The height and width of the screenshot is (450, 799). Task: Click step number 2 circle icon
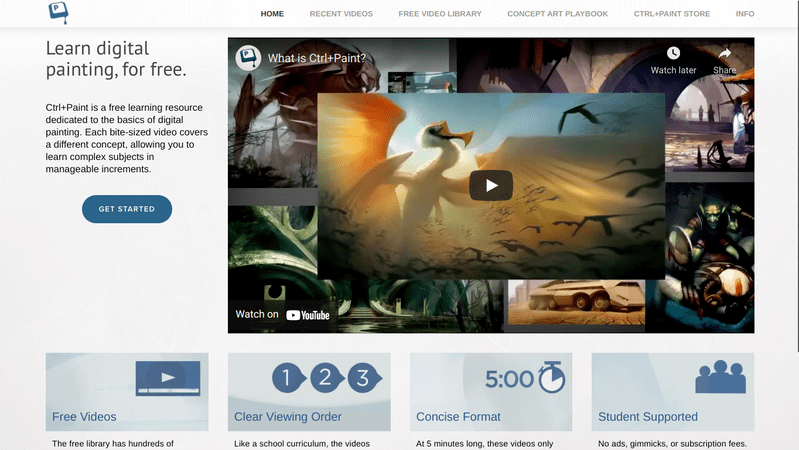326,378
